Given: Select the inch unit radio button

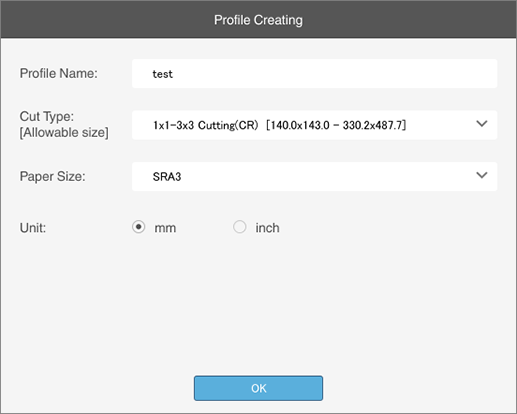Looking at the screenshot, I should point(240,227).
